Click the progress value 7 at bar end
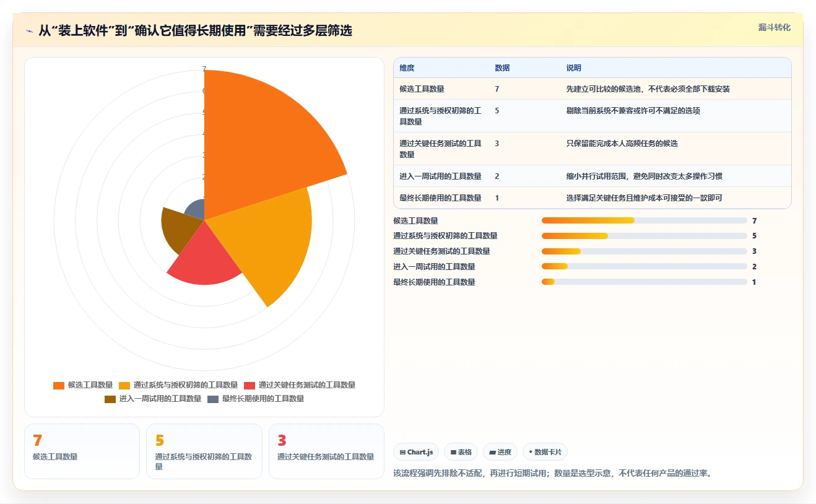 coord(754,220)
